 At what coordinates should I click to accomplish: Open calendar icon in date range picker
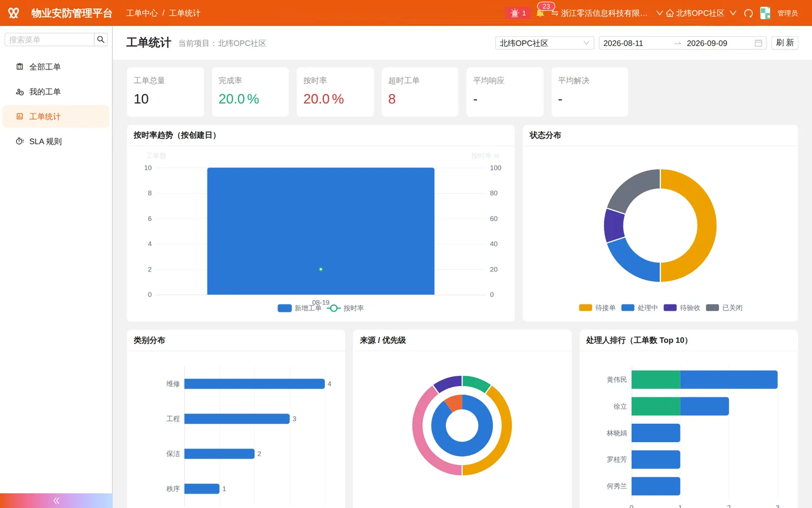tap(758, 43)
